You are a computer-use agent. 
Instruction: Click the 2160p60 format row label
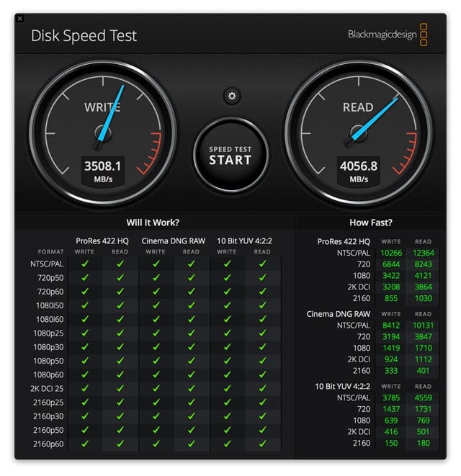click(48, 444)
